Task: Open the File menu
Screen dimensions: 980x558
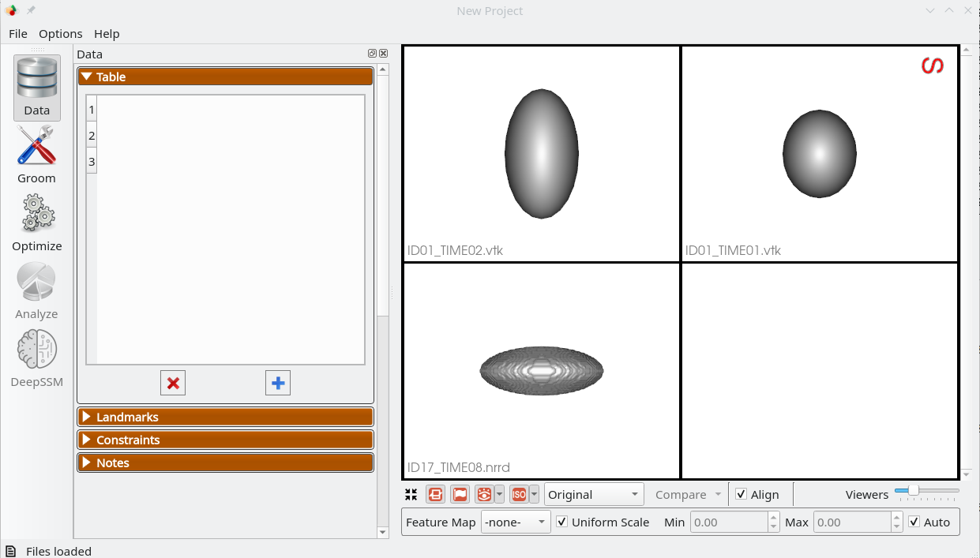Action: [17, 34]
